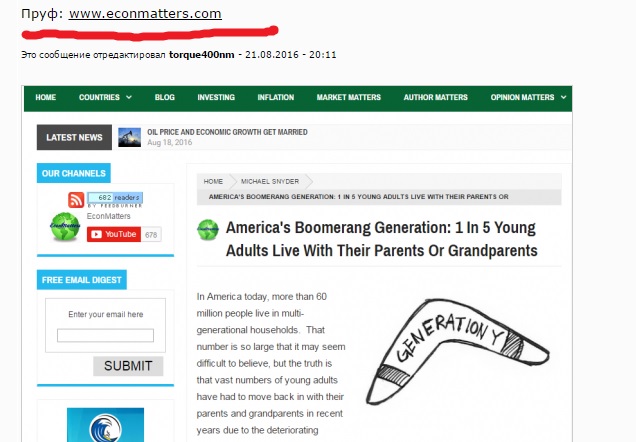Go to the BLOG section
Viewport: 636px width, 442px height.
(165, 97)
